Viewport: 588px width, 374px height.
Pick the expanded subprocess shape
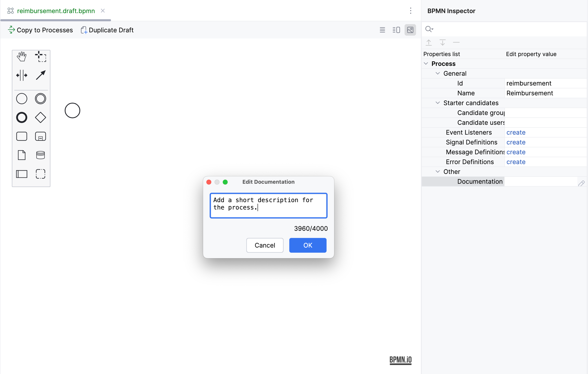[x=41, y=136]
